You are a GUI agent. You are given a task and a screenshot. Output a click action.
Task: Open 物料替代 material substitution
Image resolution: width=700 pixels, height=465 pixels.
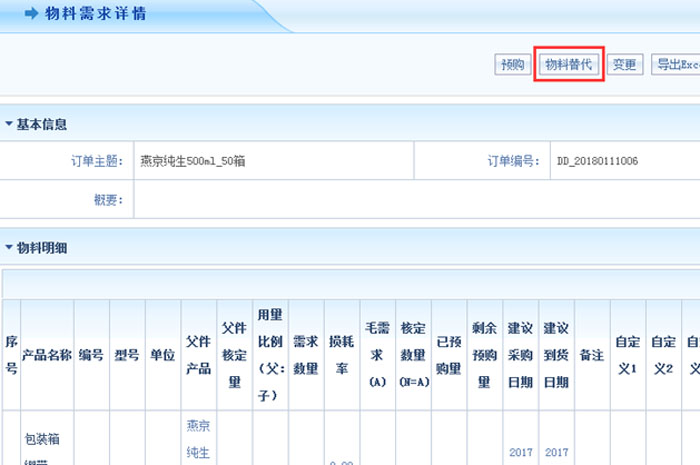568,64
